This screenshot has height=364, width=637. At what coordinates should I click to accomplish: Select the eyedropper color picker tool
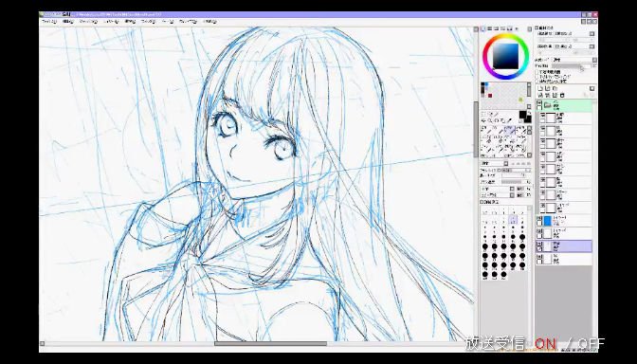[x=509, y=120]
